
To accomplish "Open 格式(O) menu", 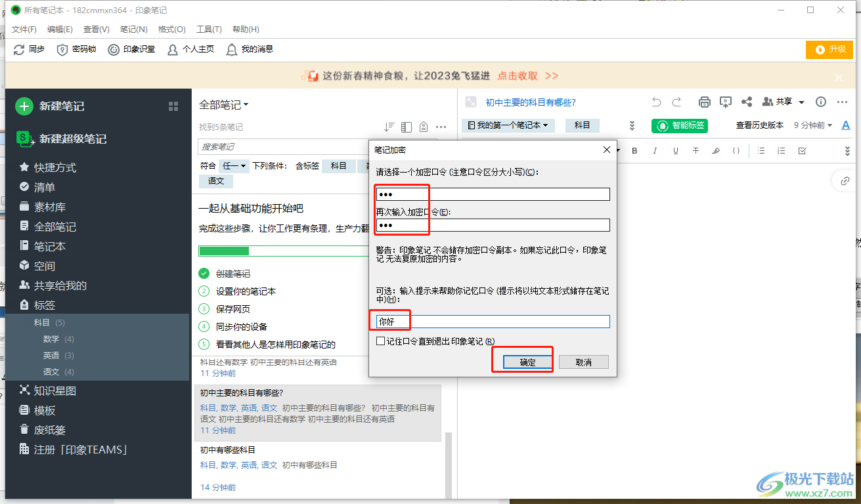I will tap(172, 30).
